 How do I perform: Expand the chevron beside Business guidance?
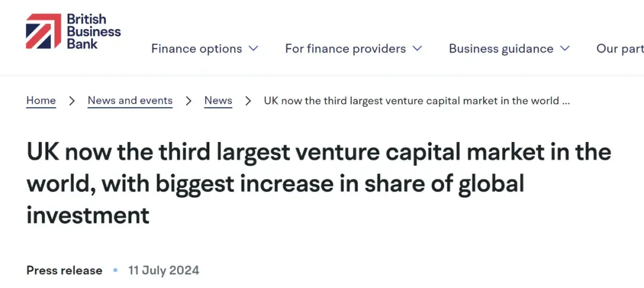pyautogui.click(x=565, y=48)
